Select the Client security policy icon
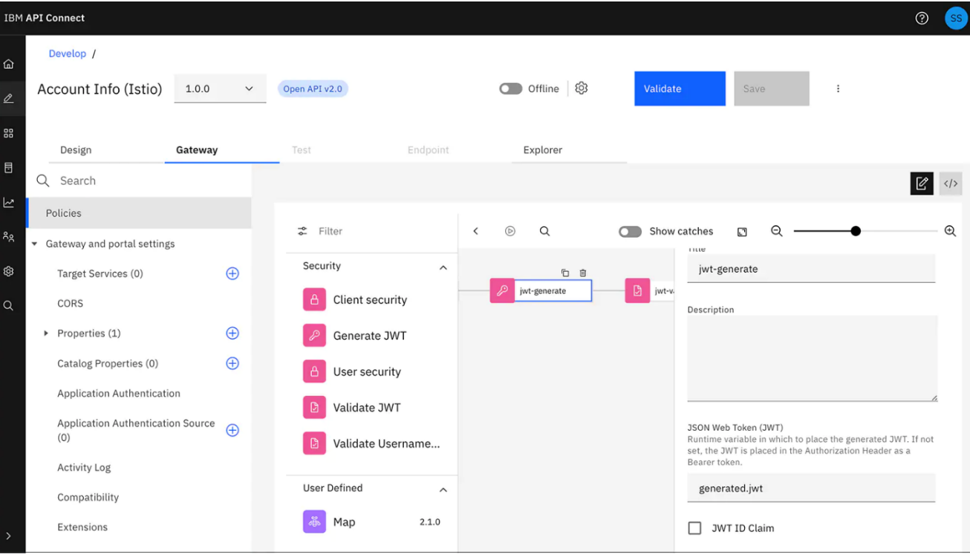970x560 pixels. coord(314,300)
